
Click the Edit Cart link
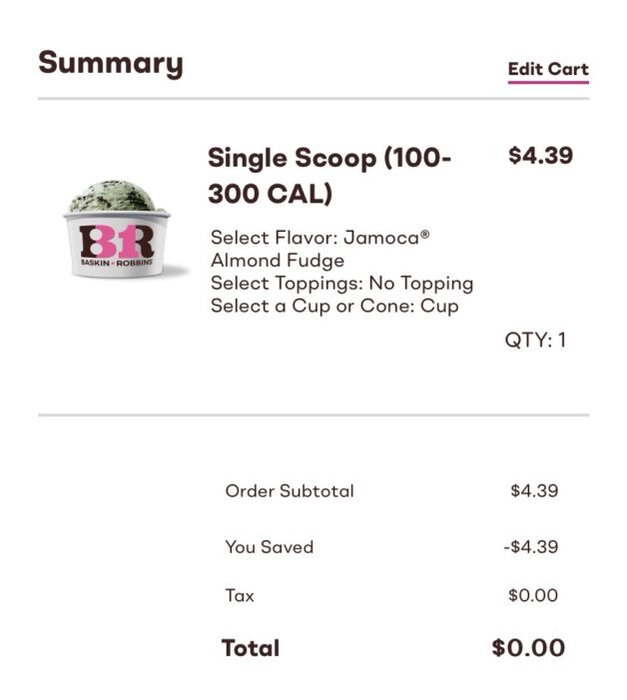point(548,69)
